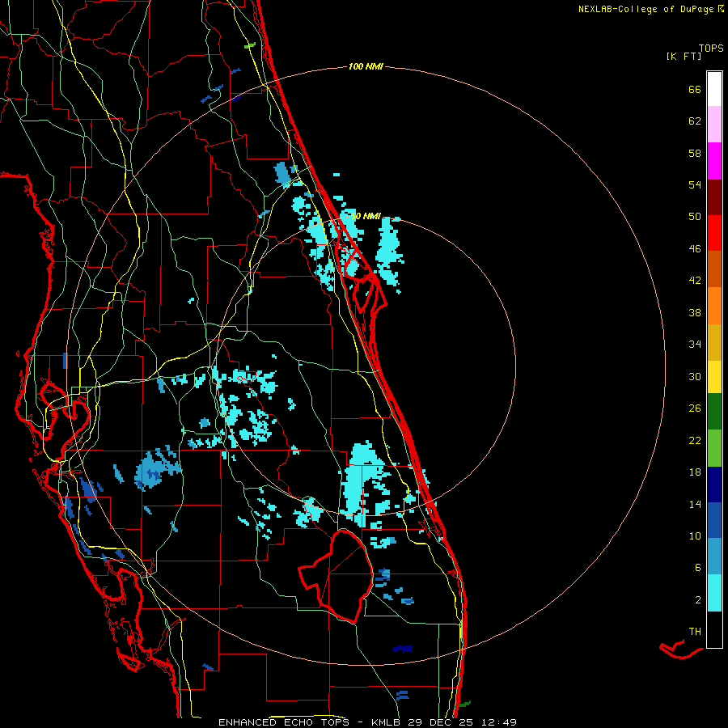728x728 pixels.
Task: Click the bright red 50 kft swatch
Action: 714,233
